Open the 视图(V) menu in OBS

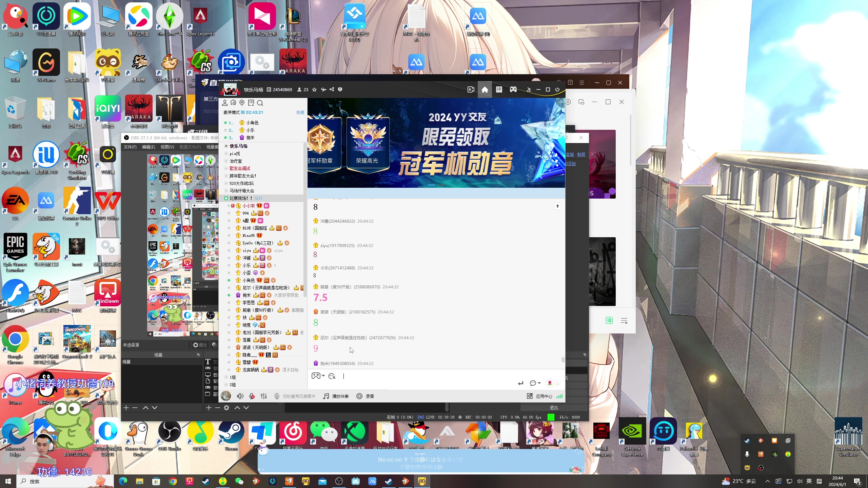(x=167, y=147)
